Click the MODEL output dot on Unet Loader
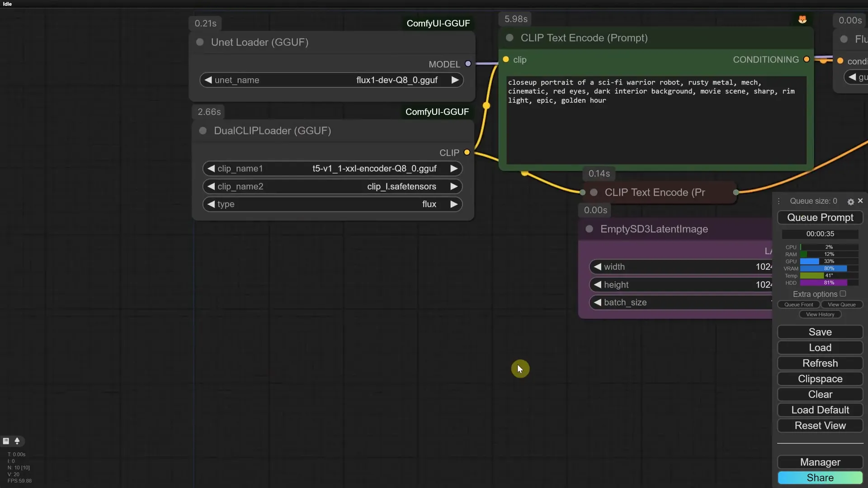Image resolution: width=868 pixels, height=488 pixels. pyautogui.click(x=468, y=64)
